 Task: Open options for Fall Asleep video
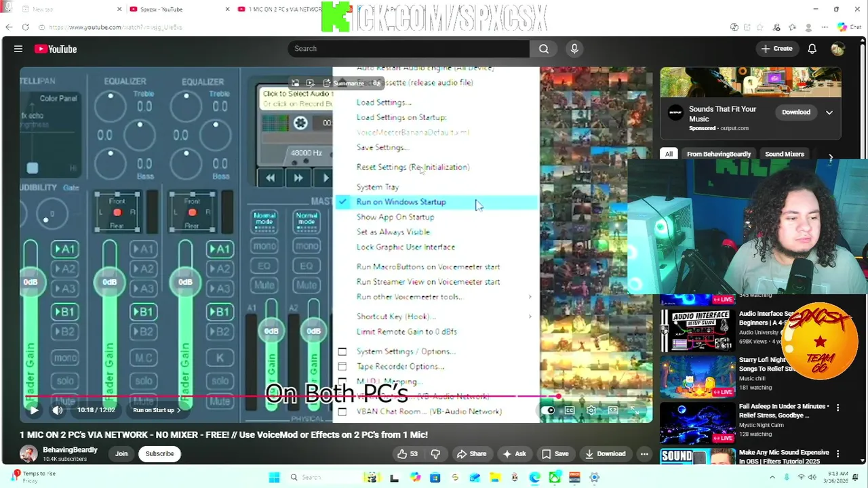(837, 408)
